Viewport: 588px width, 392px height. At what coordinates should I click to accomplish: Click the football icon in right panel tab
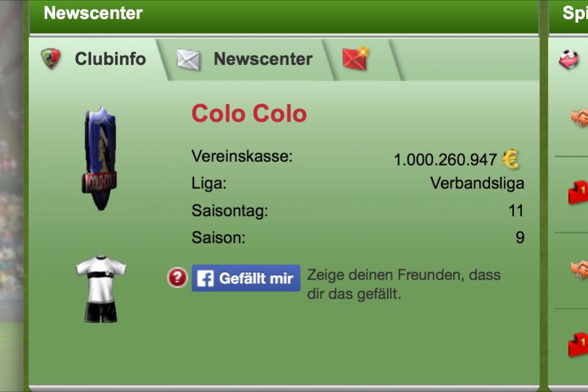pyautogui.click(x=569, y=60)
